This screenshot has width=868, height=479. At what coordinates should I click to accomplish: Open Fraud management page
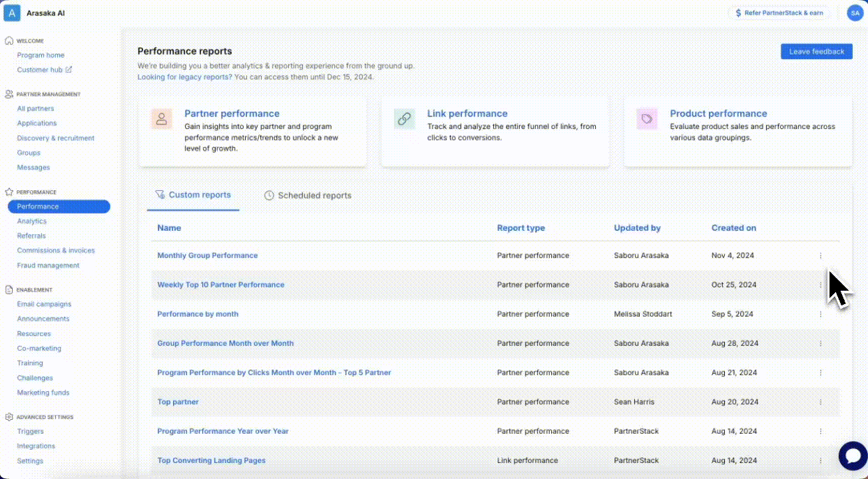[x=48, y=265]
